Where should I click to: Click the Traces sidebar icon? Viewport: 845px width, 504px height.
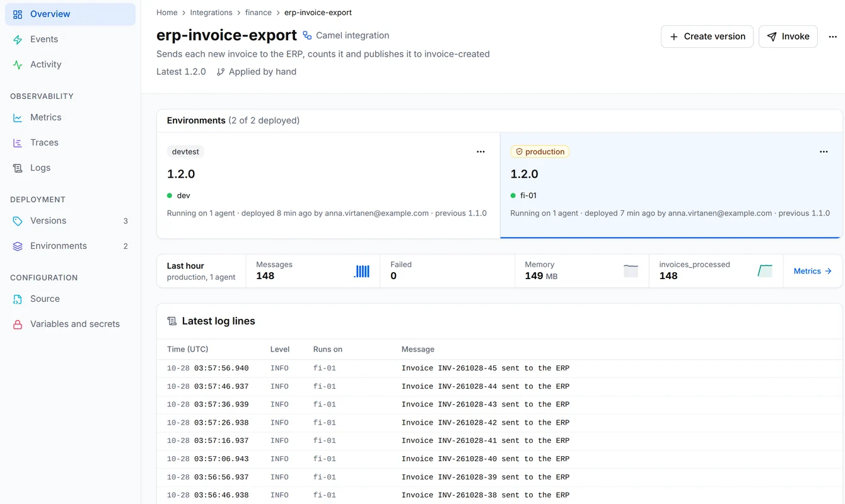(x=18, y=143)
